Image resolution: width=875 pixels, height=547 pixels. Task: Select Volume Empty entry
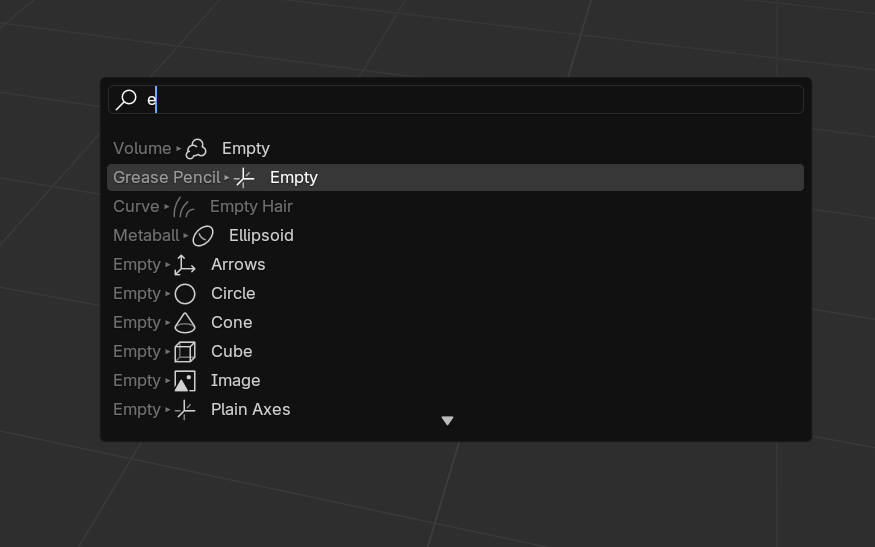point(455,148)
